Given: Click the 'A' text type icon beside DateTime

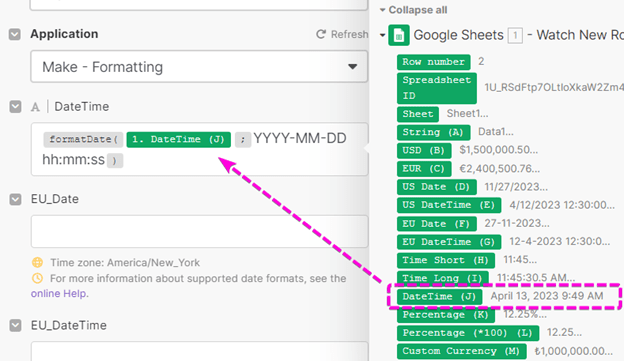Looking at the screenshot, I should [x=35, y=107].
